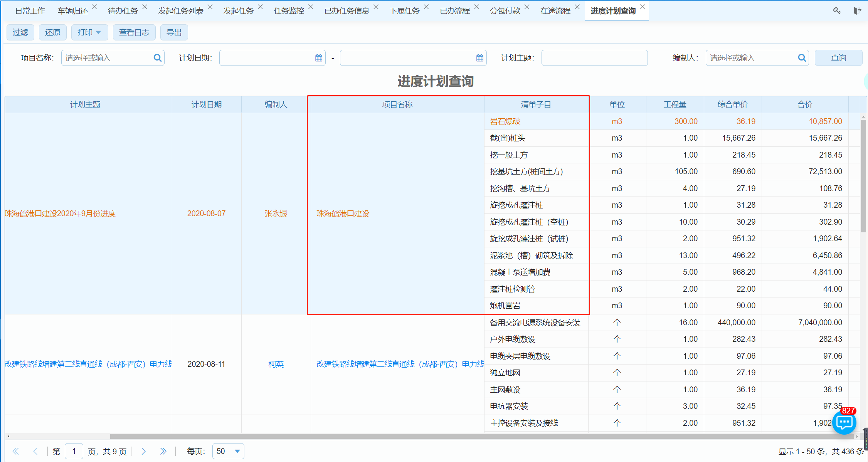Click the logout icon at top right
Image resolution: width=868 pixels, height=462 pixels.
click(x=857, y=11)
